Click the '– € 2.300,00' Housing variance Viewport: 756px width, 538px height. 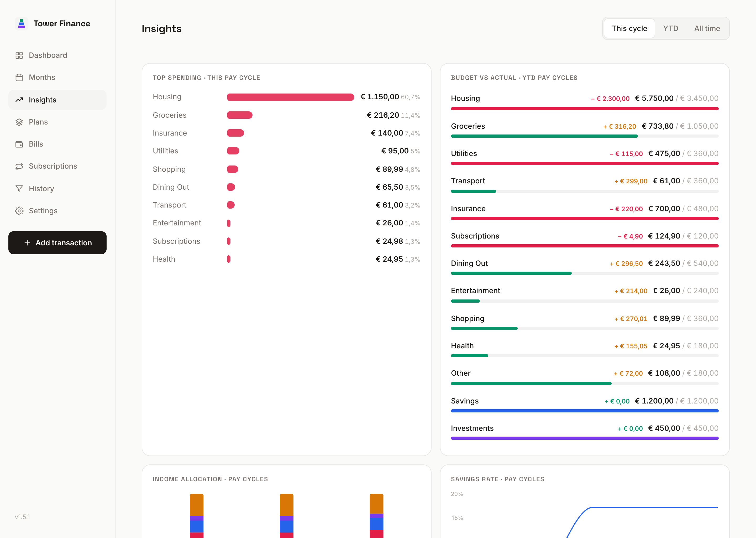(610, 99)
